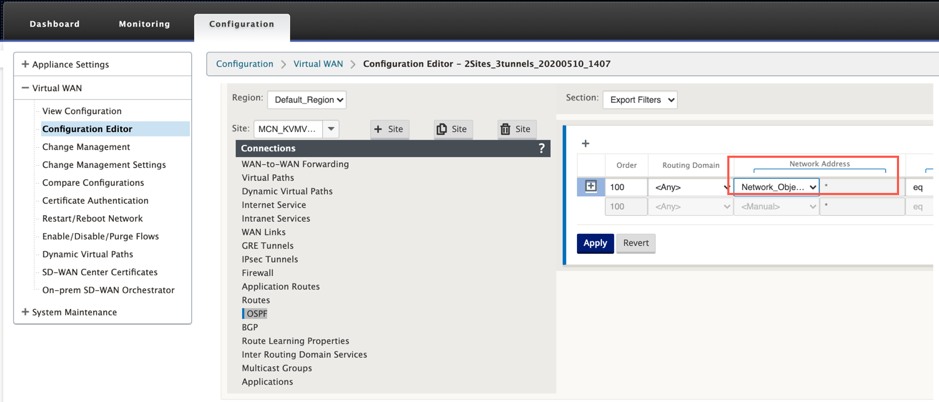This screenshot has height=402, width=939.
Task: Open Virtual WAN breadcrumb link
Action: coord(318,64)
